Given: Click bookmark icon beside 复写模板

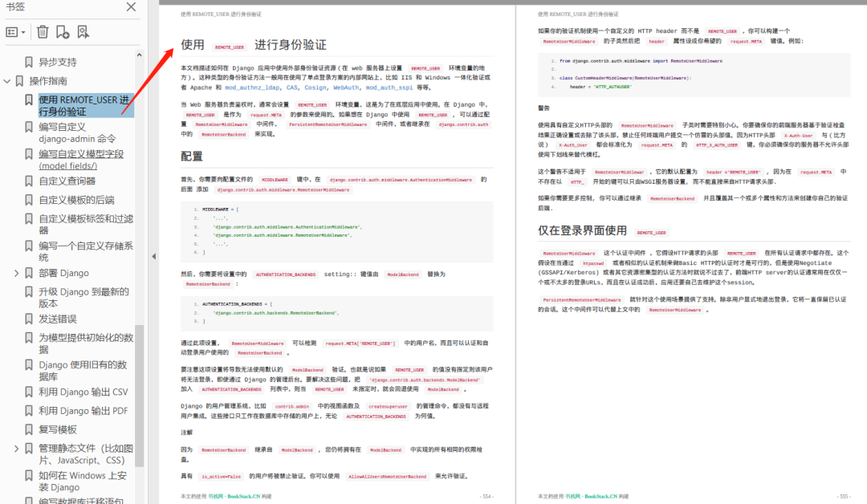Looking at the screenshot, I should [x=29, y=429].
